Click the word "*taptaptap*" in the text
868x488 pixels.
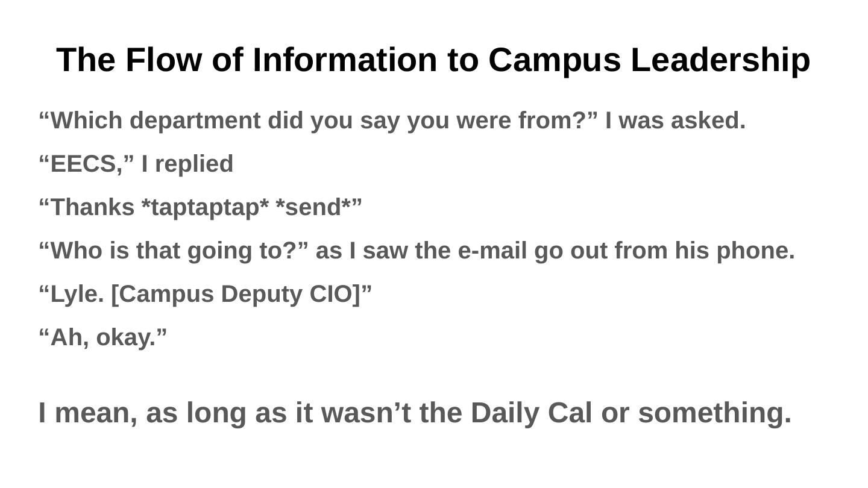coord(205,207)
